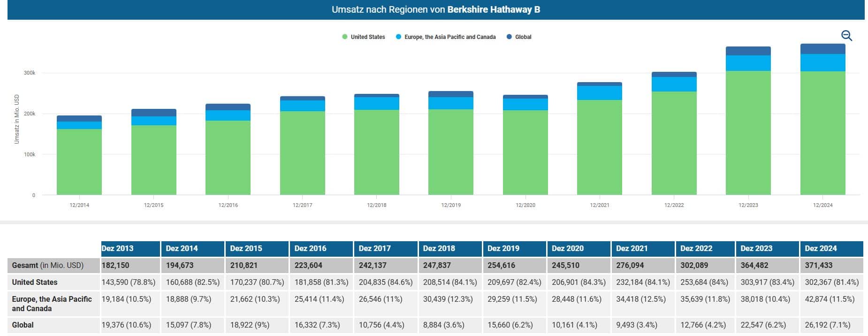The image size is (868, 336).
Task: Click the Europe, the Asia Pacific row label
Action: pos(52,304)
